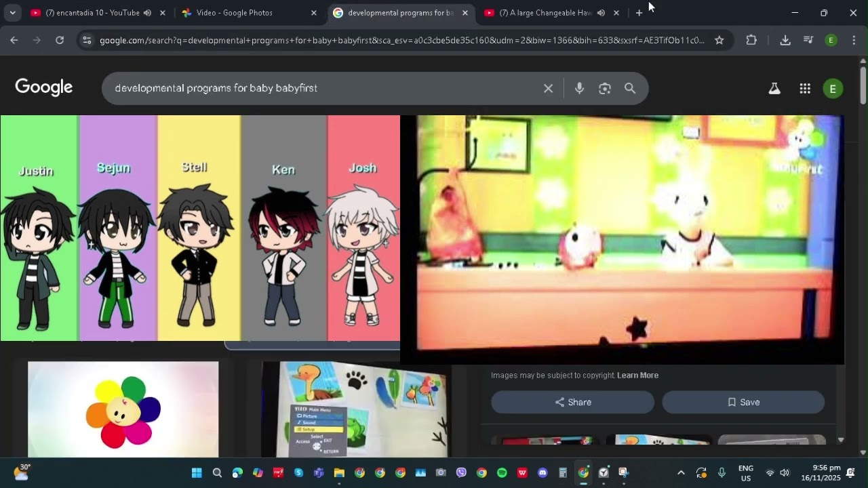Image resolution: width=868 pixels, height=488 pixels.
Task: Close the Changeable Hawk YouTube tab
Action: coord(616,13)
